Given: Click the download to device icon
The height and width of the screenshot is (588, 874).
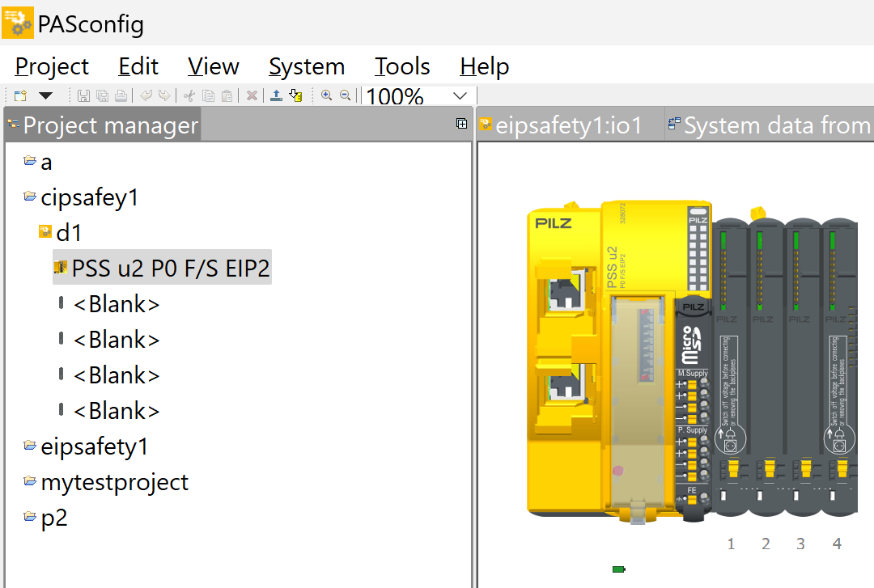Looking at the screenshot, I should [x=295, y=96].
